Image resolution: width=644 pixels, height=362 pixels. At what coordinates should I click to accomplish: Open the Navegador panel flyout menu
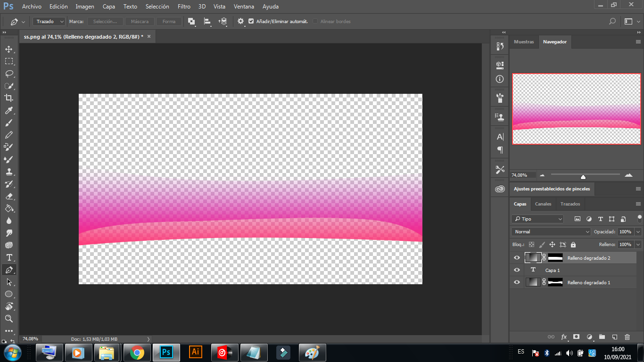point(638,42)
